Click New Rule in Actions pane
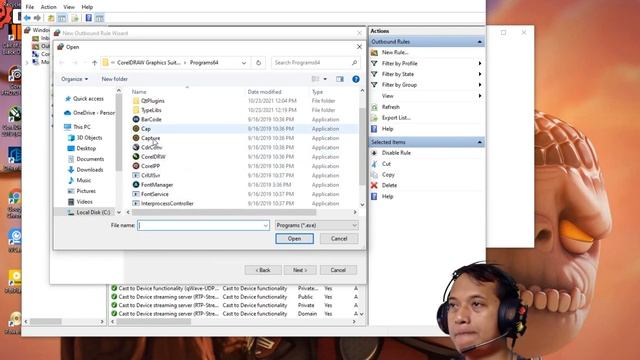The width and height of the screenshot is (640, 360). 395,53
